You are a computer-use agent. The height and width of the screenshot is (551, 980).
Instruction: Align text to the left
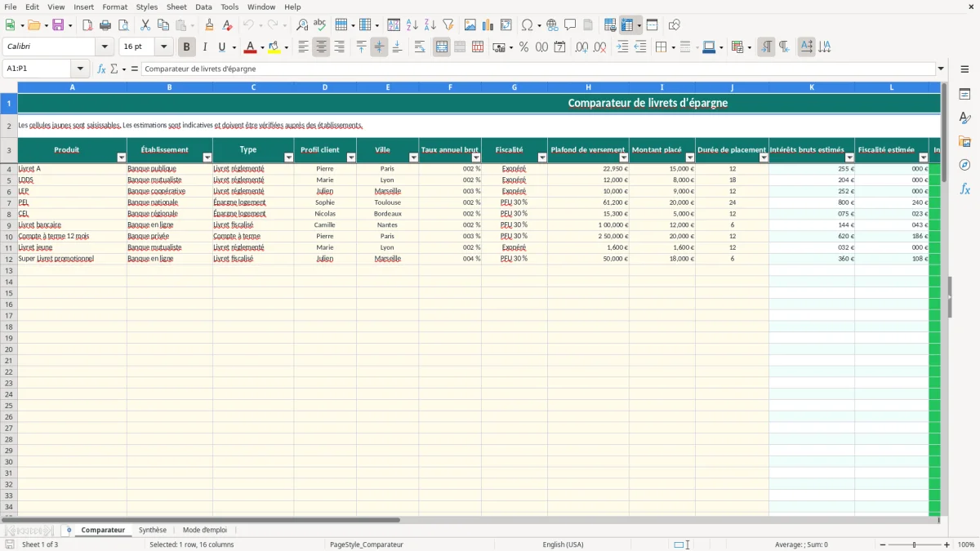click(x=303, y=47)
